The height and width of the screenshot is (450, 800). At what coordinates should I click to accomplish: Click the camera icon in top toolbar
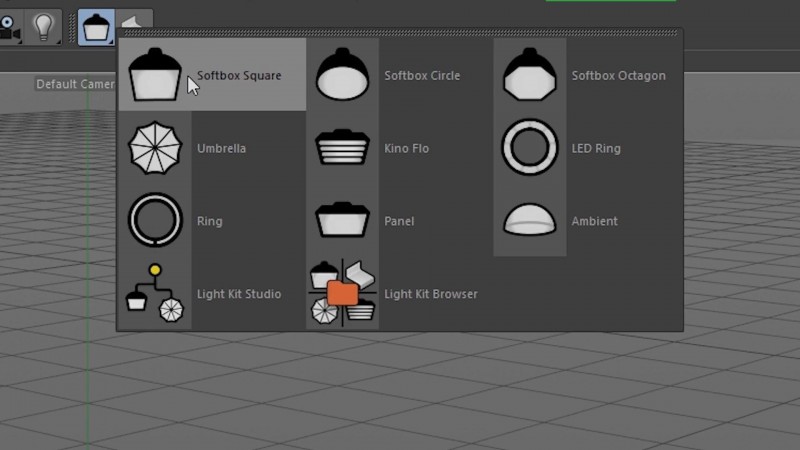pyautogui.click(x=10, y=26)
